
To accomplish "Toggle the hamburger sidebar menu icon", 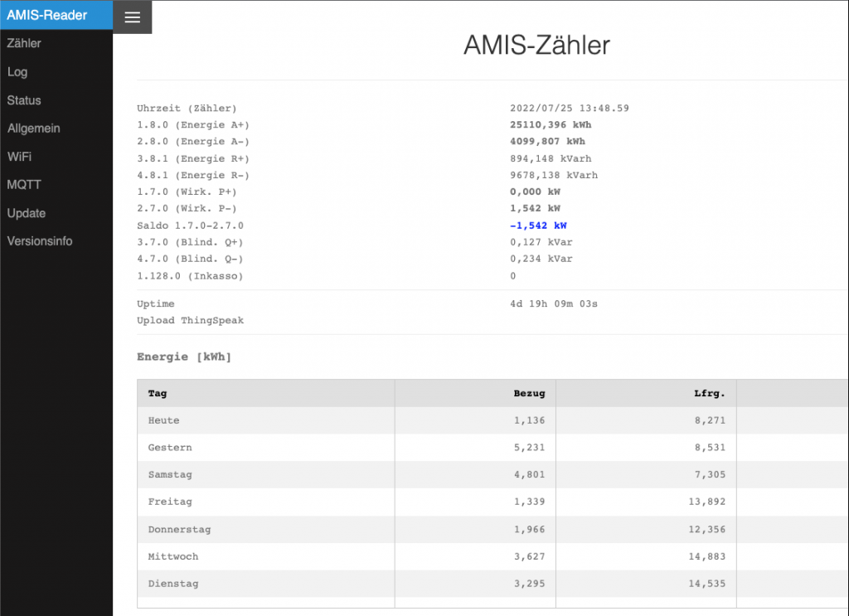I will coord(132,17).
